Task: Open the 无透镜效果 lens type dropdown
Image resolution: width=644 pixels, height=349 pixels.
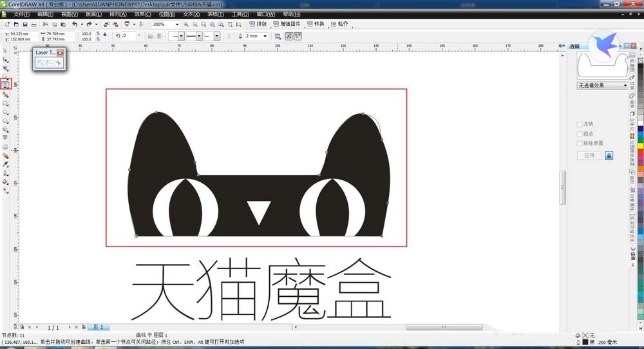Action: pos(625,86)
